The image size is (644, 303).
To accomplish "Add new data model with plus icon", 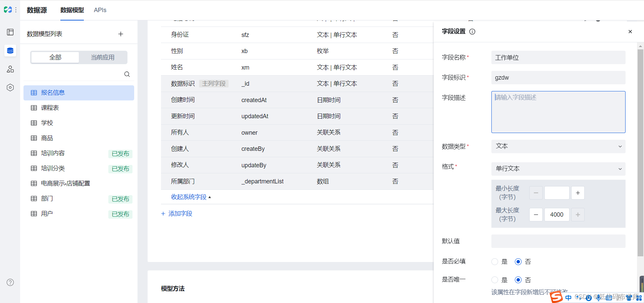I will point(121,34).
